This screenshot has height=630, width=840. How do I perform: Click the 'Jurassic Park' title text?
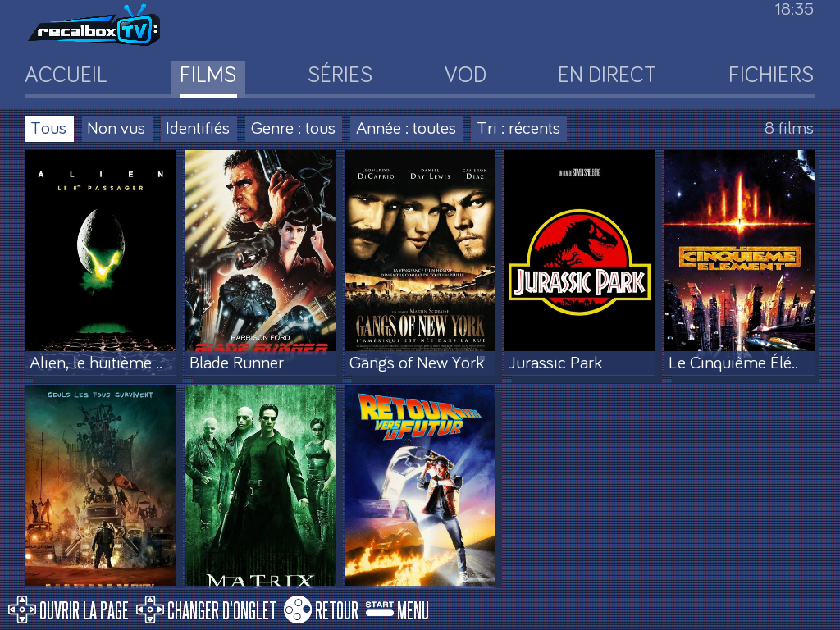click(x=555, y=363)
